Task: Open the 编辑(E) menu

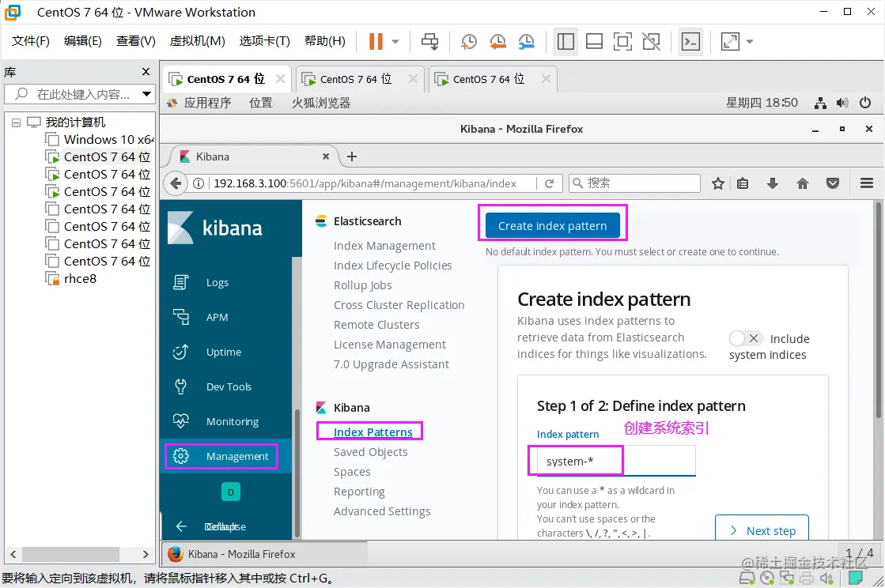Action: (x=82, y=41)
